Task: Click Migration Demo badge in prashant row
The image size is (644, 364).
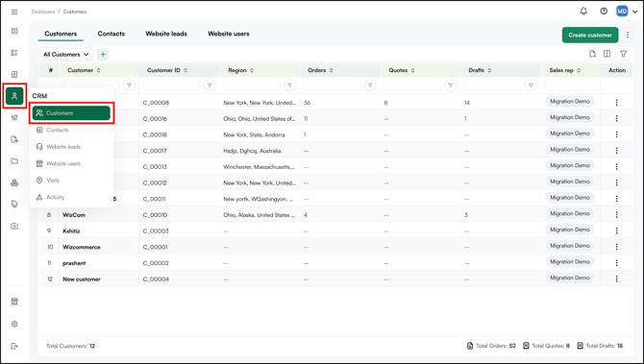Action: tap(570, 262)
